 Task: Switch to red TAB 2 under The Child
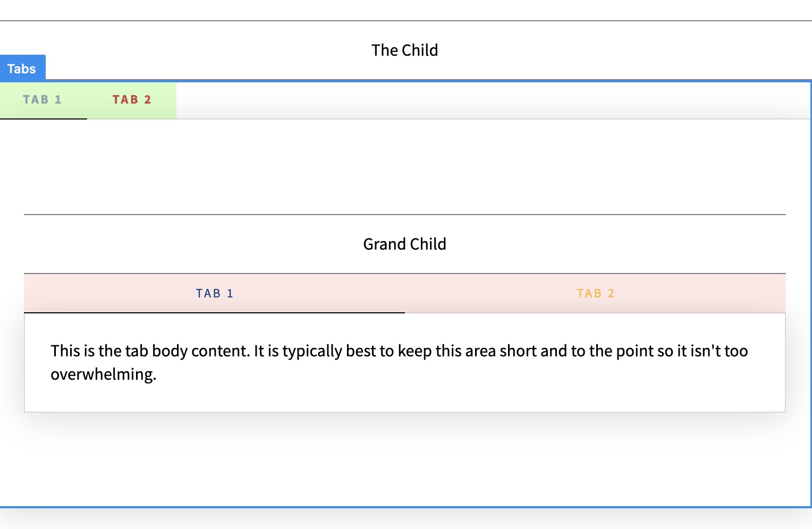coord(132,100)
